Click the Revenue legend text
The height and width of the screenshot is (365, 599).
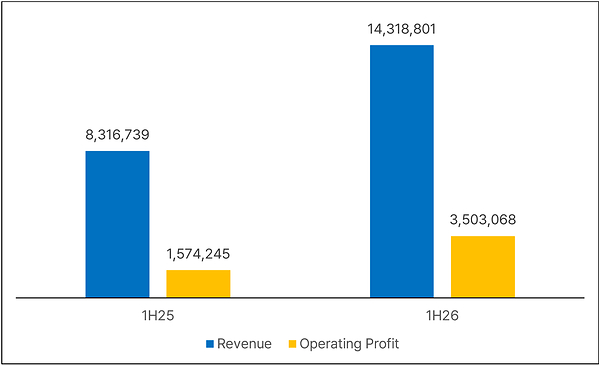tap(244, 344)
